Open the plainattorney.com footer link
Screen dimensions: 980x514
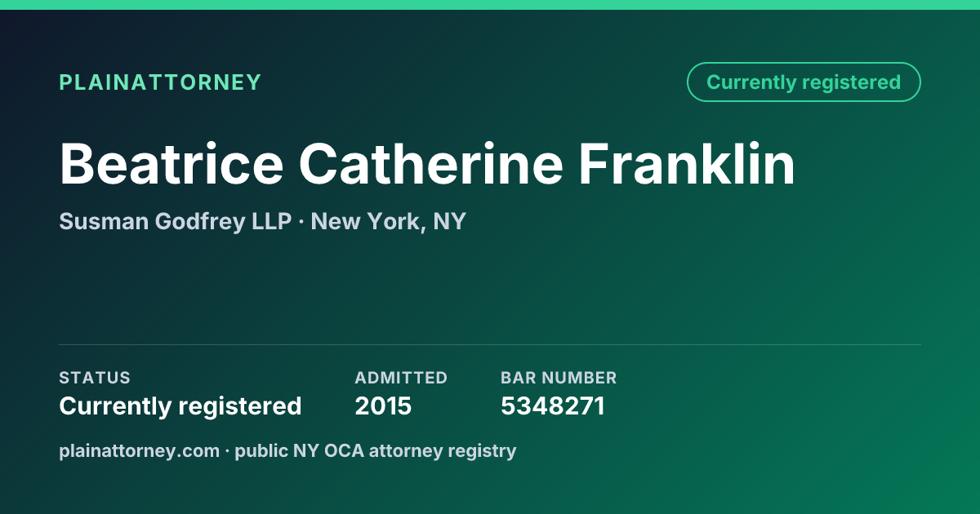pyautogui.click(x=139, y=450)
